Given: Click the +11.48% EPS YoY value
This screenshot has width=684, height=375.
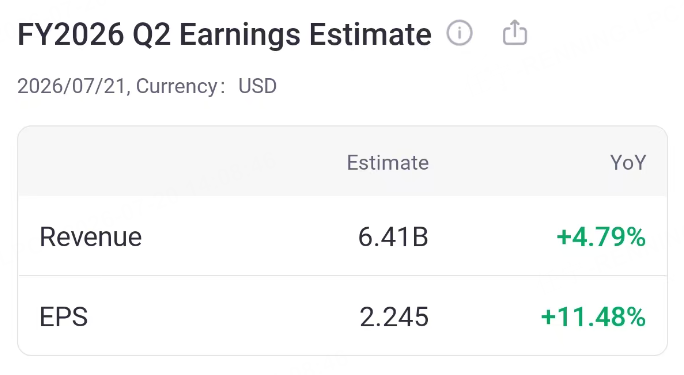Looking at the screenshot, I should [593, 317].
